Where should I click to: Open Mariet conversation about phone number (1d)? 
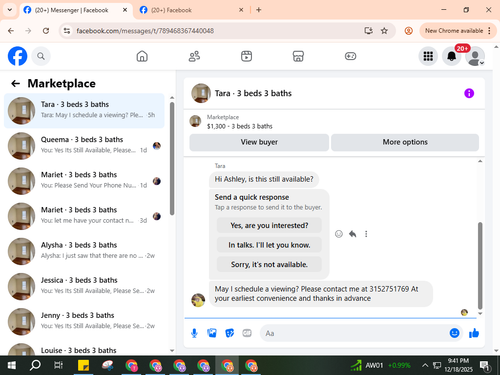click(84, 181)
